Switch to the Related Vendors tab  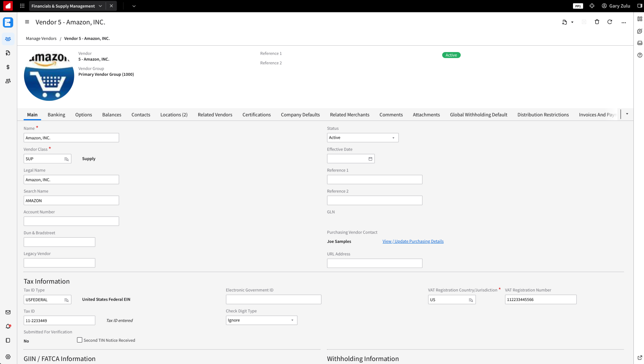[x=215, y=115]
